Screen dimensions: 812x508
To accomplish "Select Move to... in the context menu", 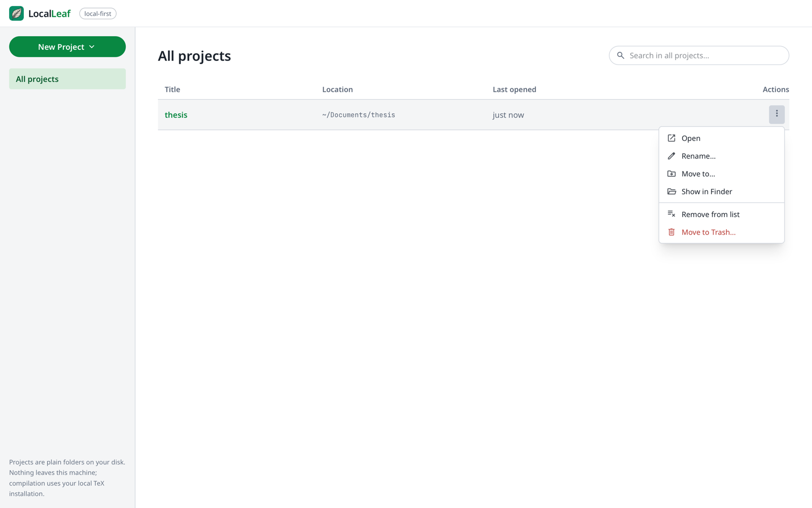I will 721,174.
